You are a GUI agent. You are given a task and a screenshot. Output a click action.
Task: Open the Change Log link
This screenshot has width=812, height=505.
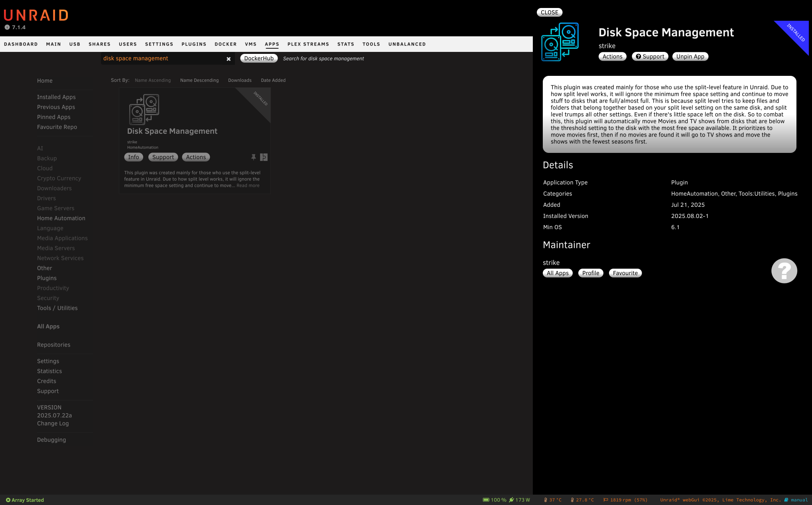click(x=53, y=424)
